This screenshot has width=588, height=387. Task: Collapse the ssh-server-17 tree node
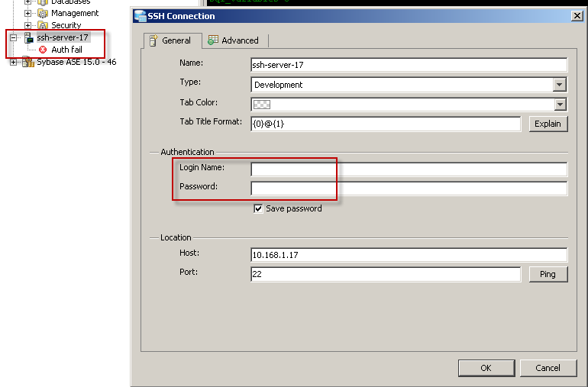[14, 37]
